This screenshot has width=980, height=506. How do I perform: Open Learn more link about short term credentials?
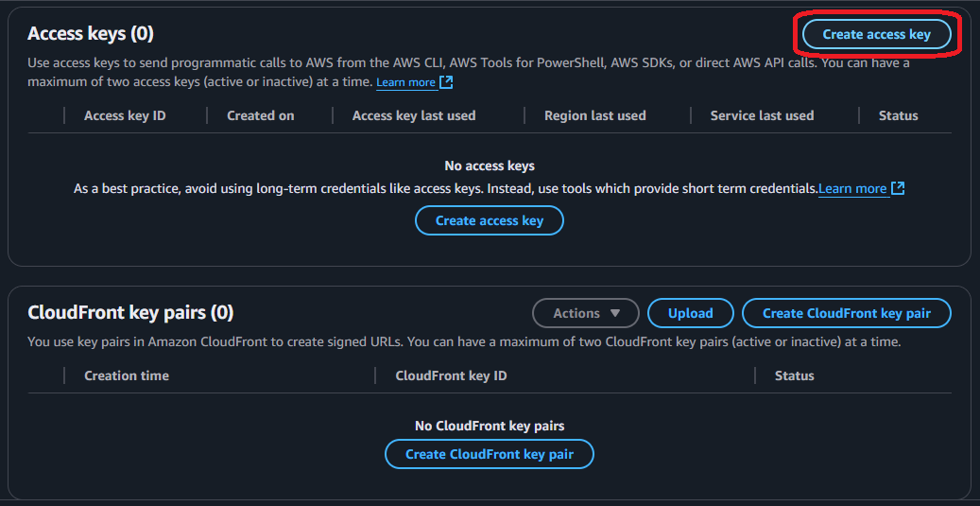click(852, 188)
